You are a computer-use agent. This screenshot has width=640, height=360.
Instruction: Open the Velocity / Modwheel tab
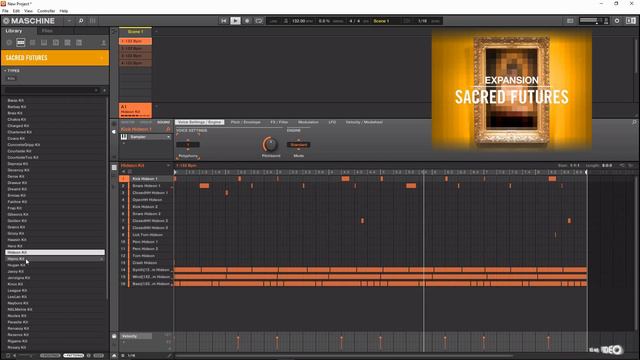point(364,122)
